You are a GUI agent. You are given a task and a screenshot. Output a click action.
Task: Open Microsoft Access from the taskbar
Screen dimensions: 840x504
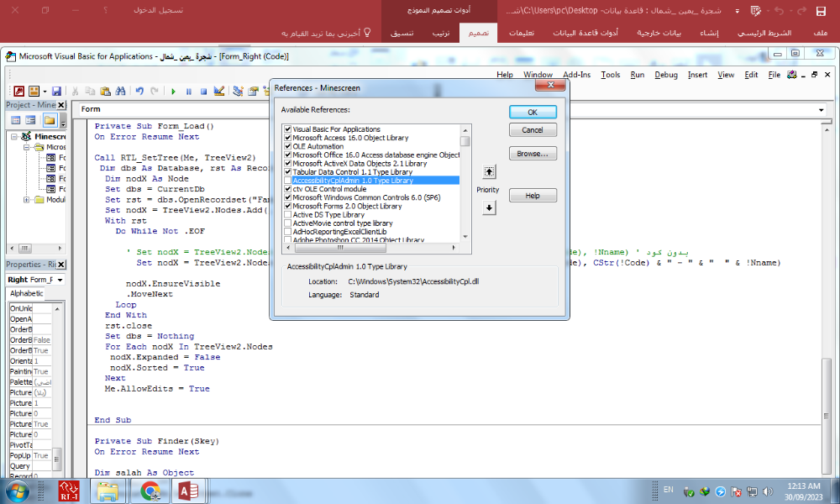[x=188, y=491]
